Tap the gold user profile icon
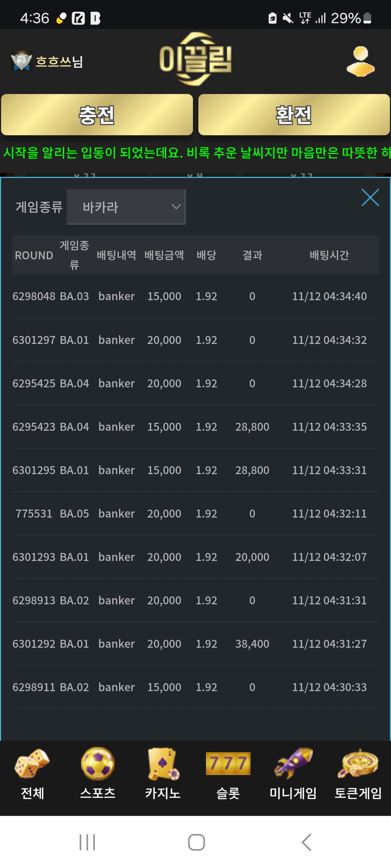 point(361,61)
